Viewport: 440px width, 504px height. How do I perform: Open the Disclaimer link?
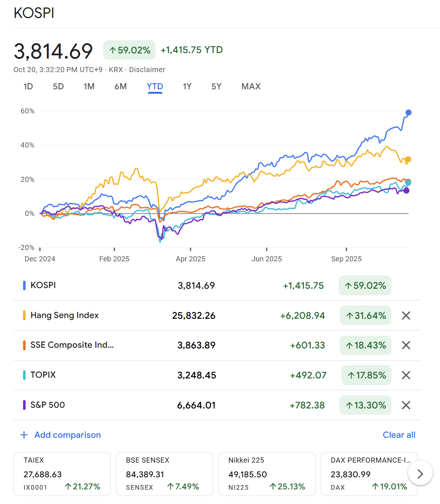pos(147,70)
